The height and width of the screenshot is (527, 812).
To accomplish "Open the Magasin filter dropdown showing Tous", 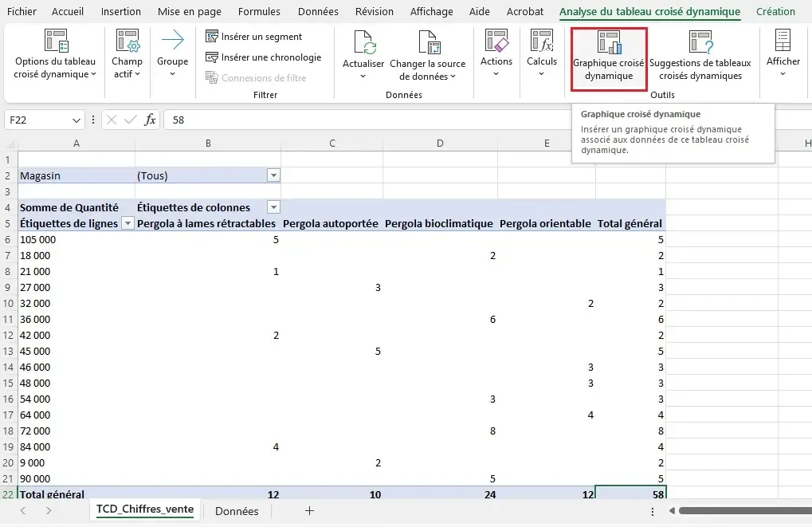I will pos(273,175).
